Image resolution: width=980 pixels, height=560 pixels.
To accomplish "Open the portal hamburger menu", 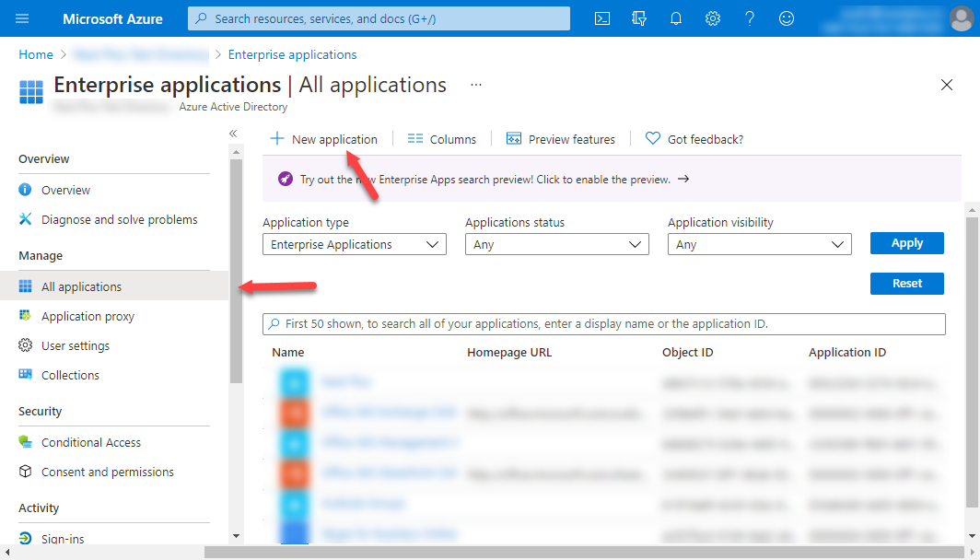I will pos(22,18).
